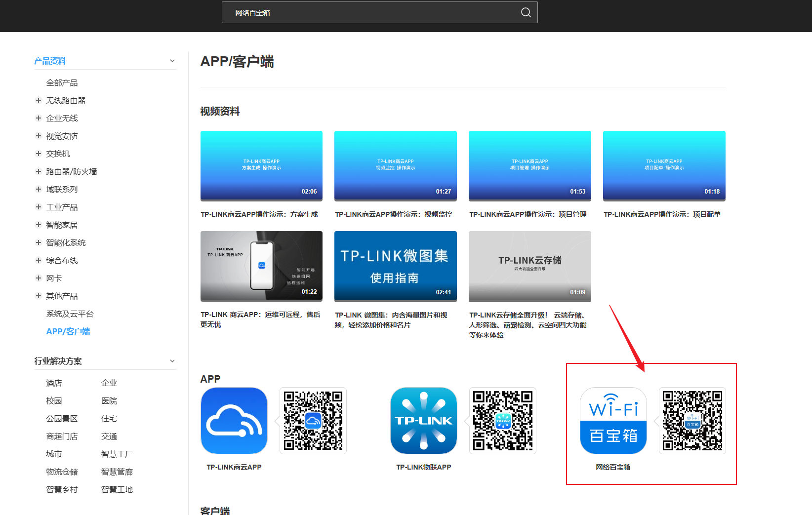Play the 方案生成 操作演示 video thumbnail

261,166
